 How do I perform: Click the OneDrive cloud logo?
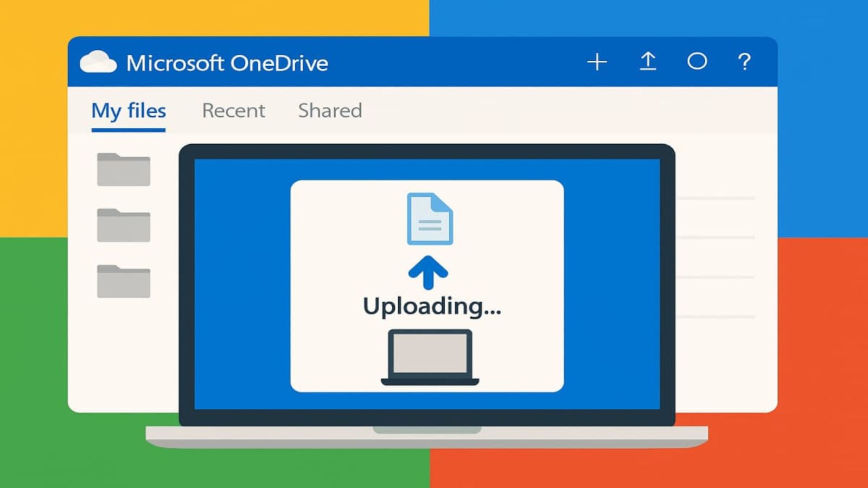click(98, 62)
